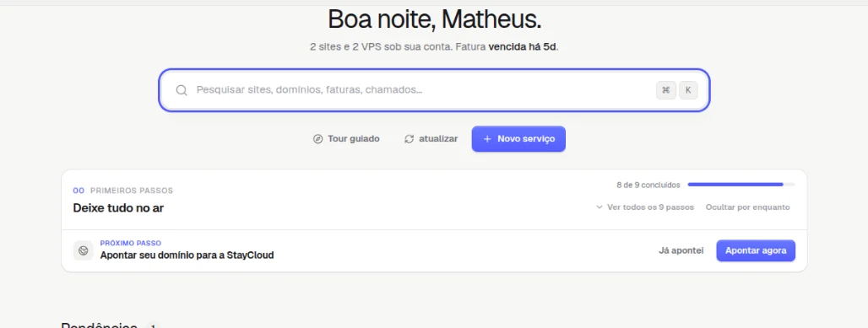The image size is (868, 328).
Task: Click the 8 de 9 concluídos progress bar
Action: point(741,185)
